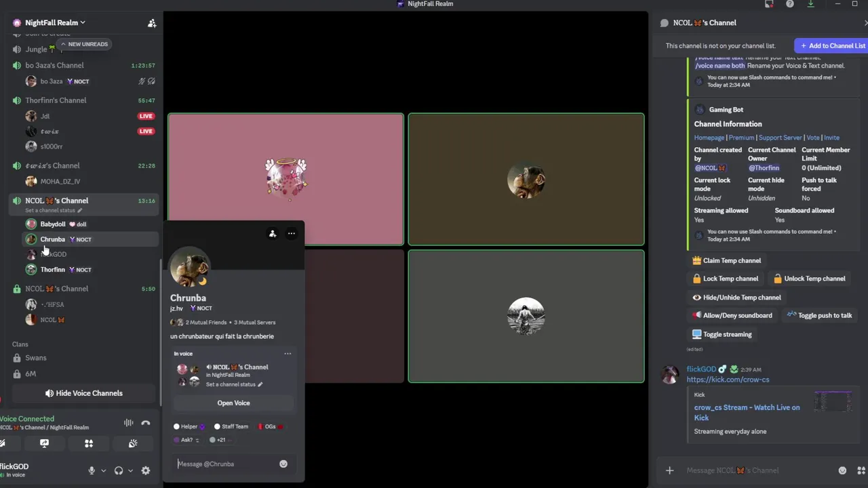The image size is (868, 488).
Task: Click the invite people icon beside NightFall Realm
Action: (x=152, y=23)
